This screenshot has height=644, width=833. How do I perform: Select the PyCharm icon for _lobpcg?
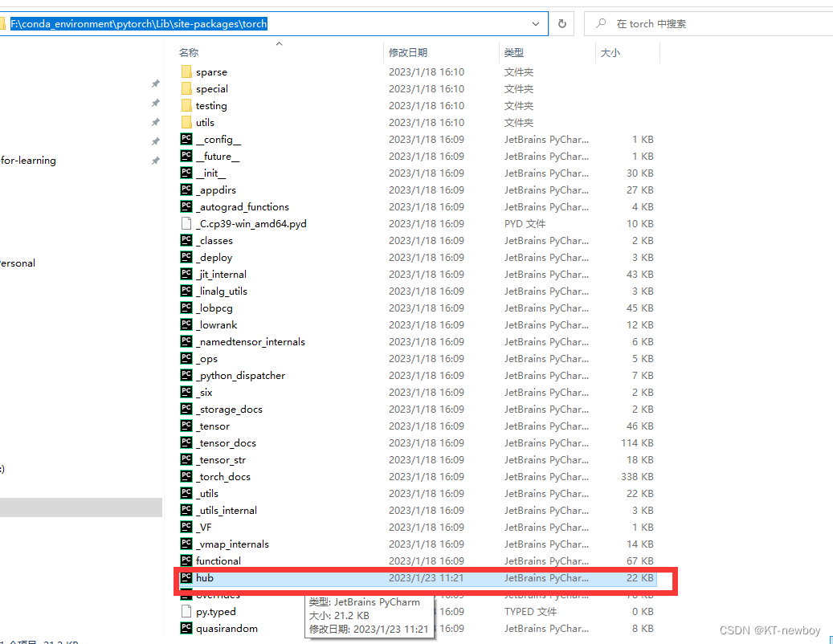click(x=186, y=308)
